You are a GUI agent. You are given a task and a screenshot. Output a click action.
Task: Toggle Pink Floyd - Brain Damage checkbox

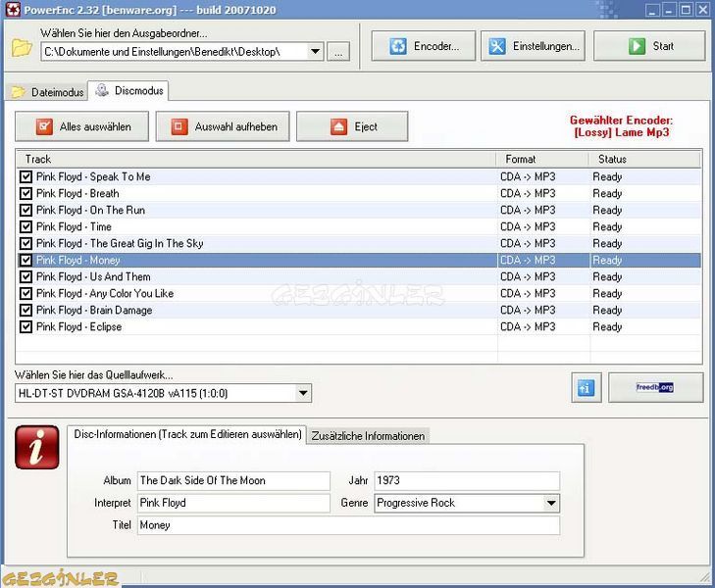coord(26,310)
